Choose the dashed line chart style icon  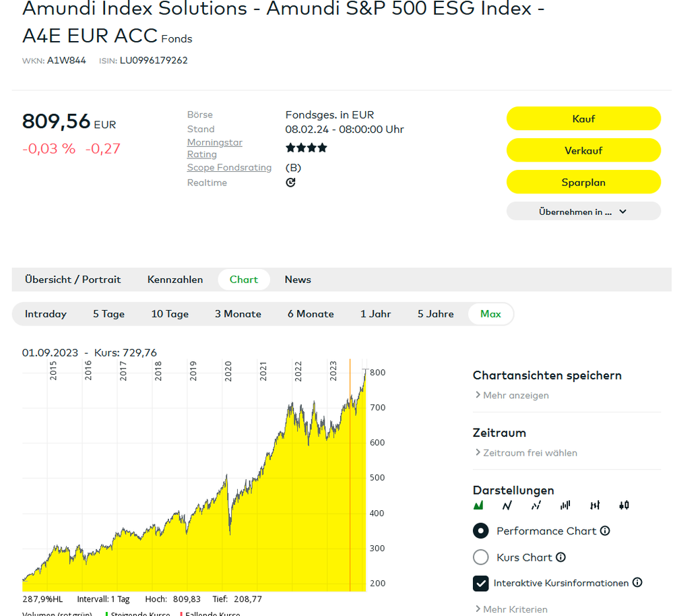(536, 505)
